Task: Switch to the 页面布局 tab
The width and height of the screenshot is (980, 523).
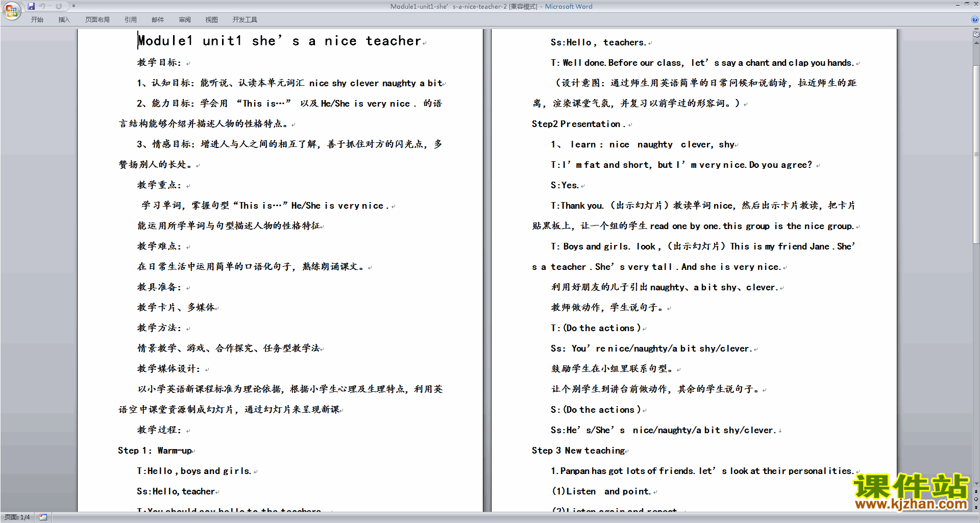Action: (97, 19)
